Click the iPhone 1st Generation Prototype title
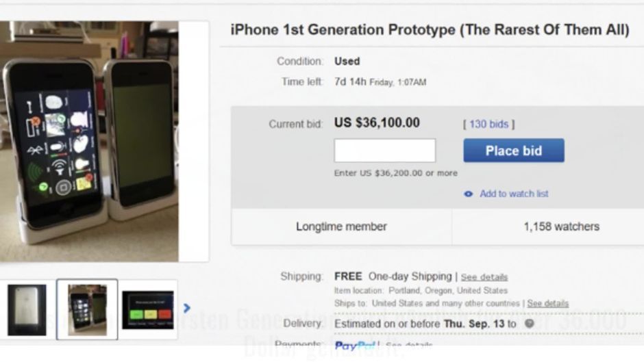The height and width of the screenshot is (362, 644). pyautogui.click(x=430, y=30)
